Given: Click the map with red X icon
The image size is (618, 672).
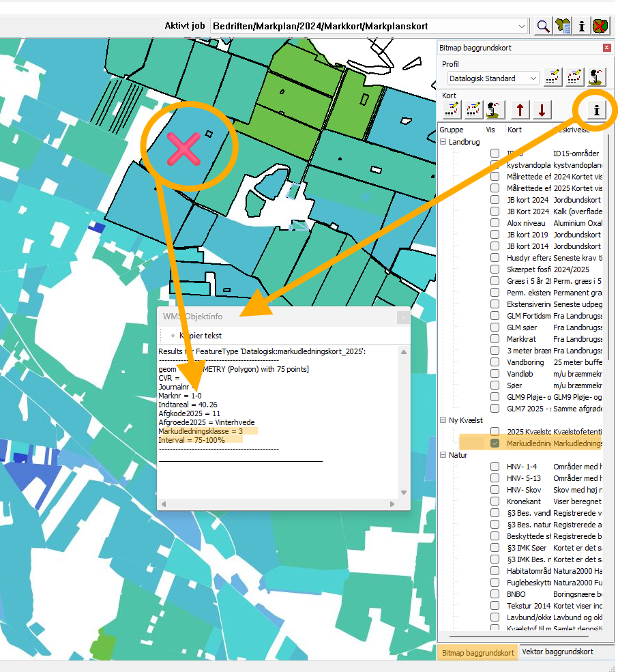Looking at the screenshot, I should 600,26.
